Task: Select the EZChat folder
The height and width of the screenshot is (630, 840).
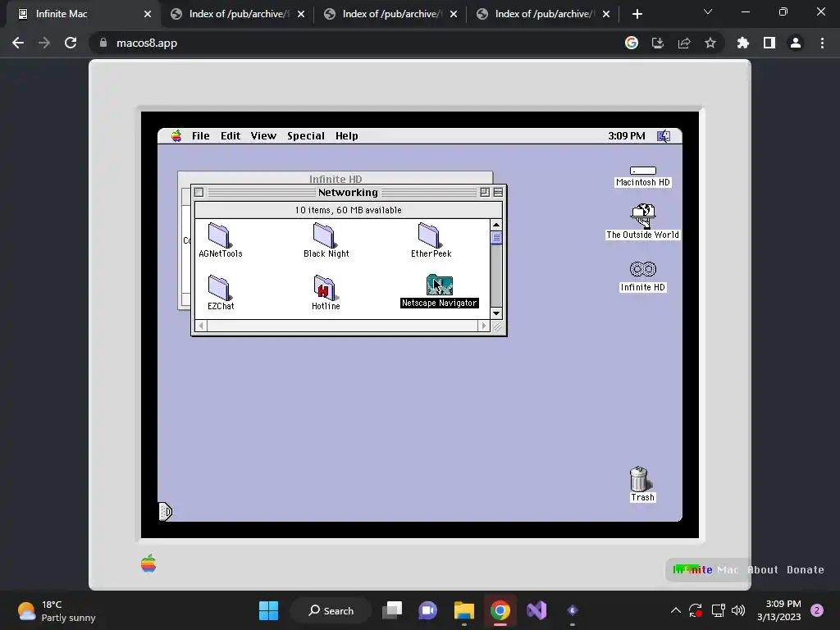Action: click(x=219, y=288)
